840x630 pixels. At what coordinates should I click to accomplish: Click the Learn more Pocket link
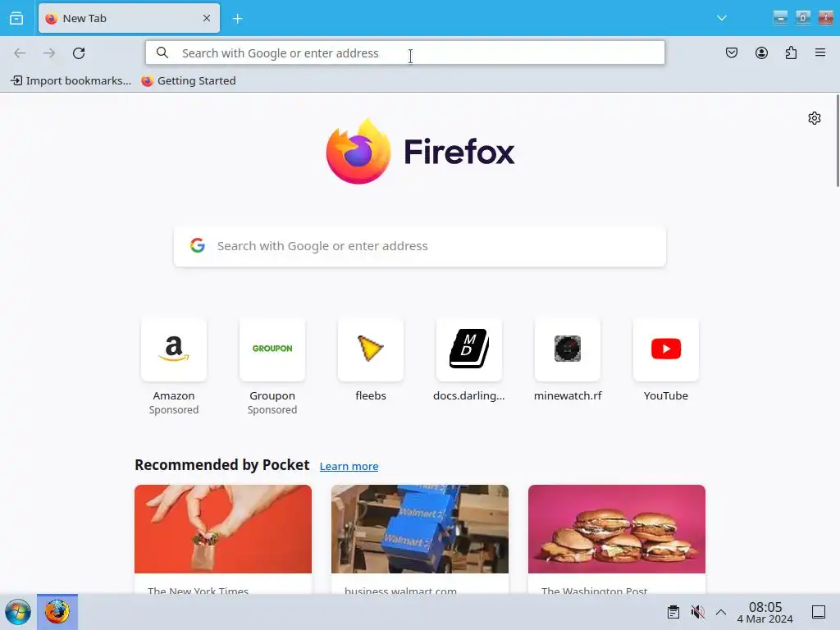pyautogui.click(x=349, y=466)
